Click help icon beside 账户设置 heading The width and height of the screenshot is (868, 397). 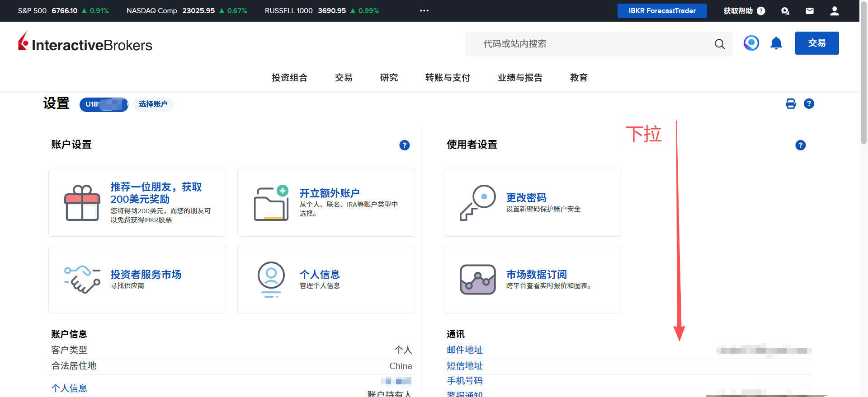(x=405, y=145)
